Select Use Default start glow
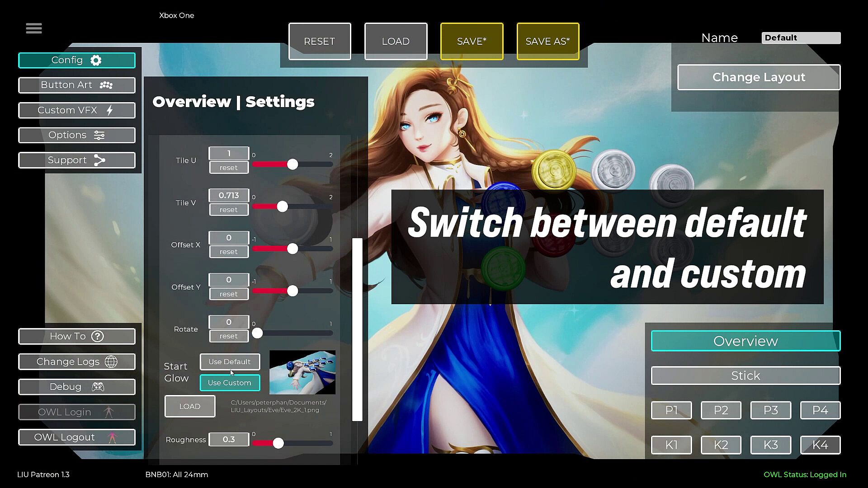 pos(230,361)
